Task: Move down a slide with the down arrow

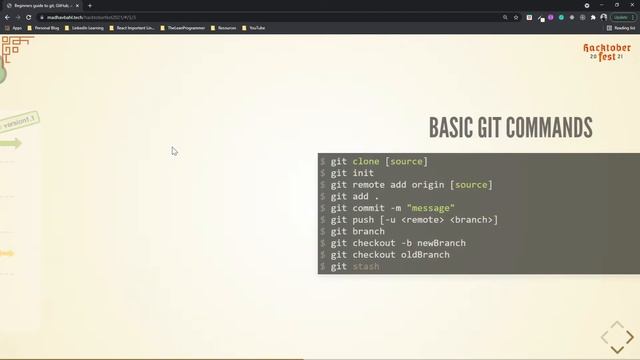Action: click(617, 349)
